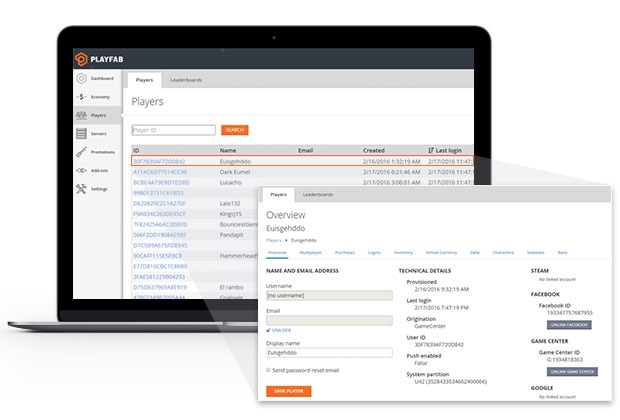Screen dimensions: 620x420
Task: Open the Virtual Currency sub-tab
Action: coord(441,252)
